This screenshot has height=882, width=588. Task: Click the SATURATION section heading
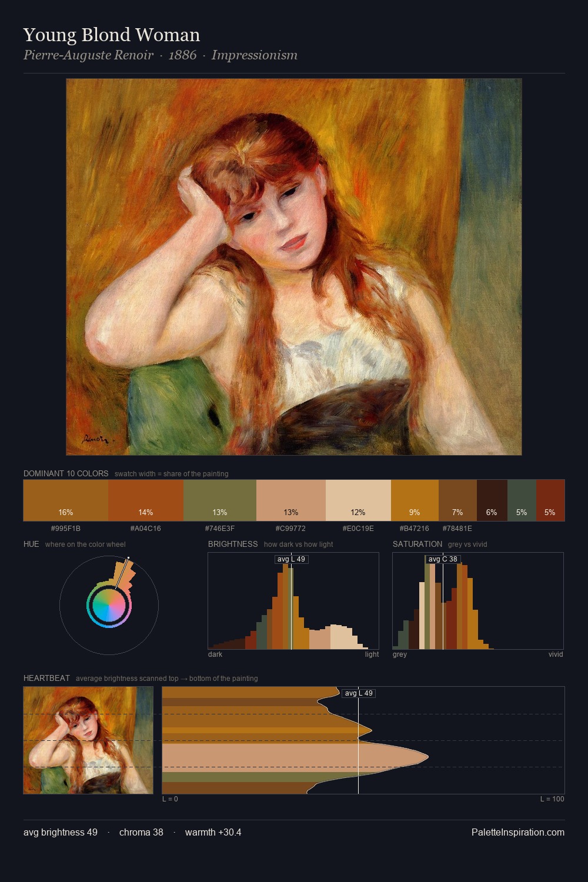[417, 544]
